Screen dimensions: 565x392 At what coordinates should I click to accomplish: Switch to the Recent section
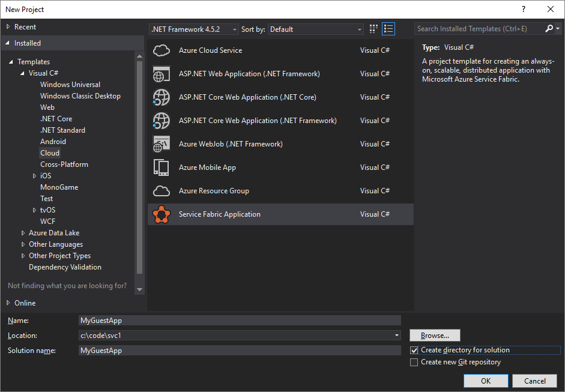tap(24, 26)
